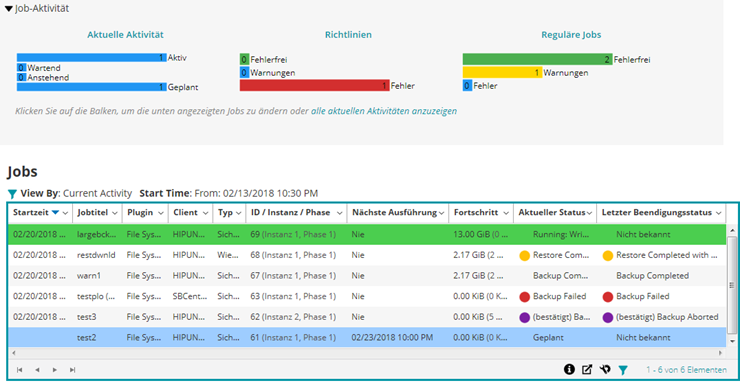Select the test2 job row
This screenshot has height=383, width=740.
point(367,338)
